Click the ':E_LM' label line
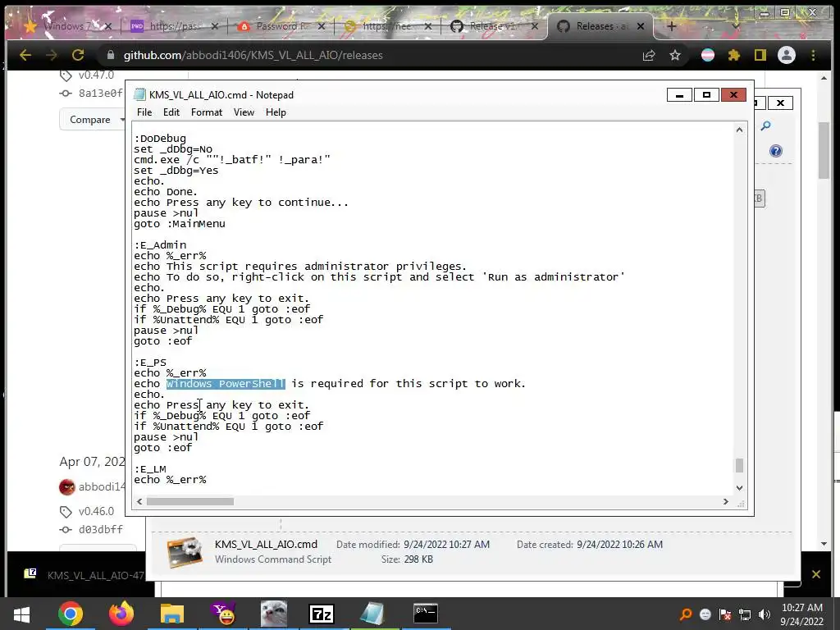 (x=150, y=468)
